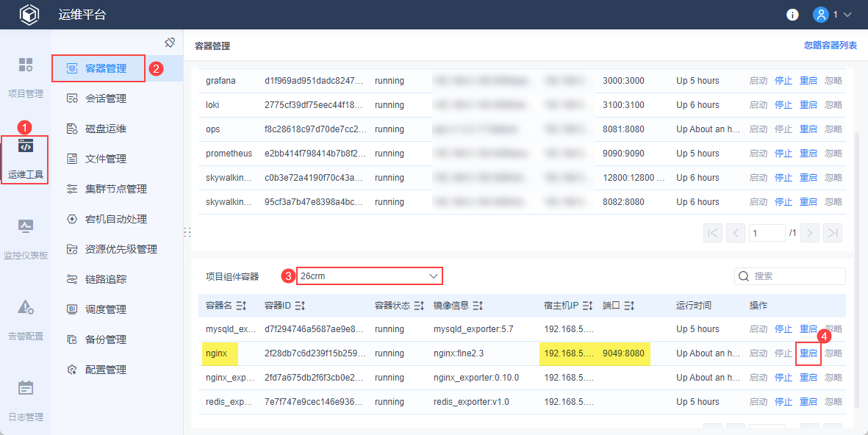
Task: Click 忽略 for redis_exporter container
Action: click(833, 402)
